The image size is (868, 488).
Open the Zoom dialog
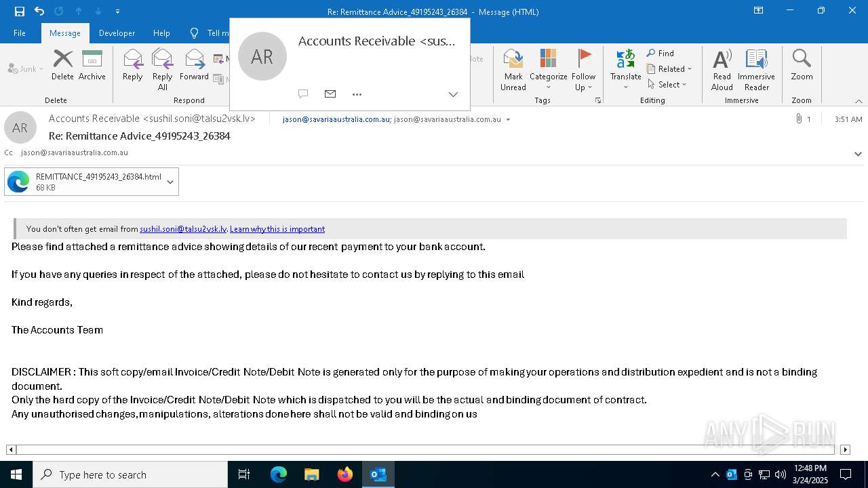802,65
